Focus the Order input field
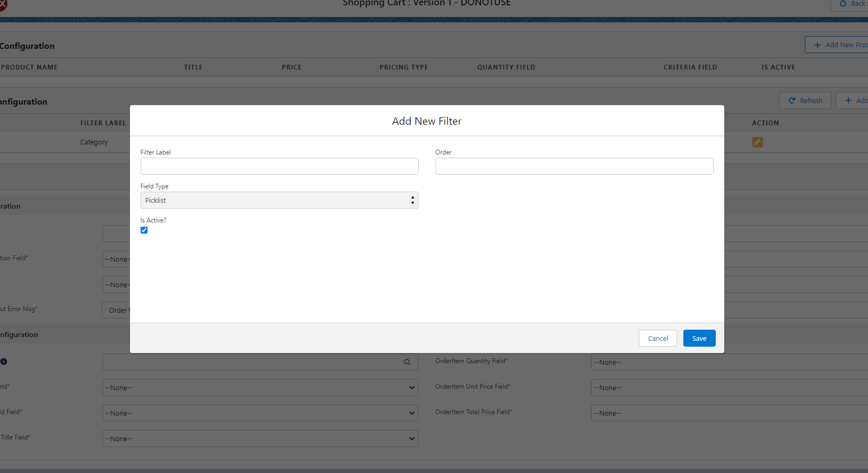 coord(574,166)
